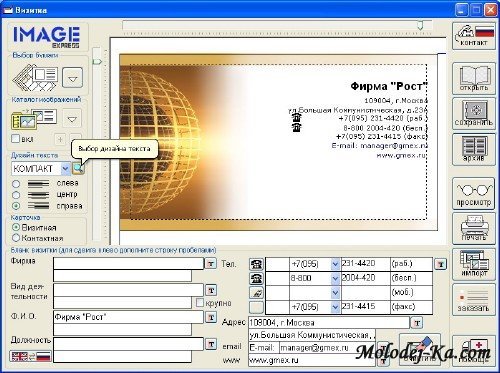
Task: Click the заказать icon
Action: (474, 299)
